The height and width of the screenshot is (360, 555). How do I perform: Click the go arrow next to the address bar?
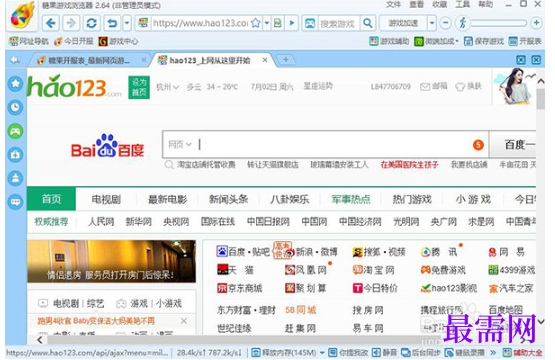coord(292,23)
